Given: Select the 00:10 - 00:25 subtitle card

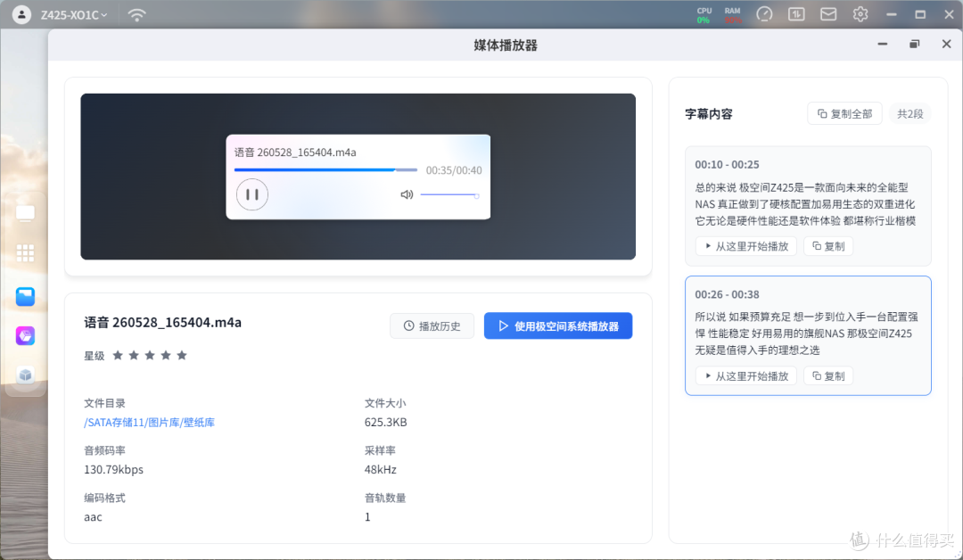Looking at the screenshot, I should click(808, 206).
